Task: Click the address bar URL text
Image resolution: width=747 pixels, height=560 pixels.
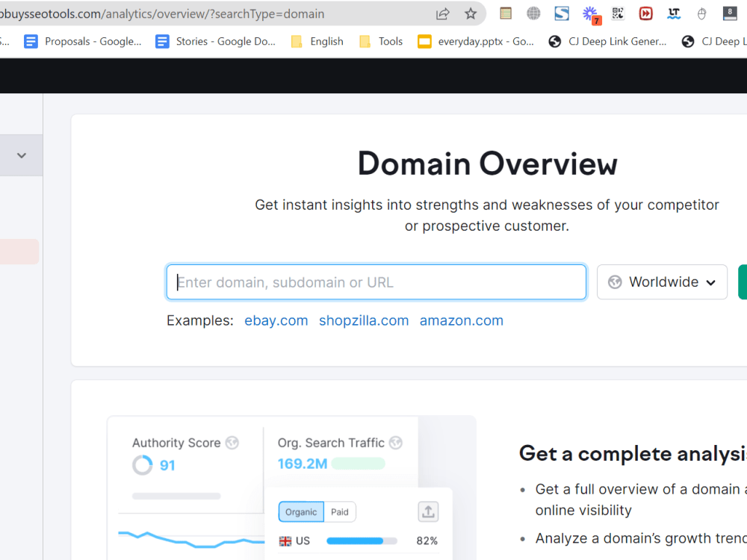Action: click(x=162, y=13)
